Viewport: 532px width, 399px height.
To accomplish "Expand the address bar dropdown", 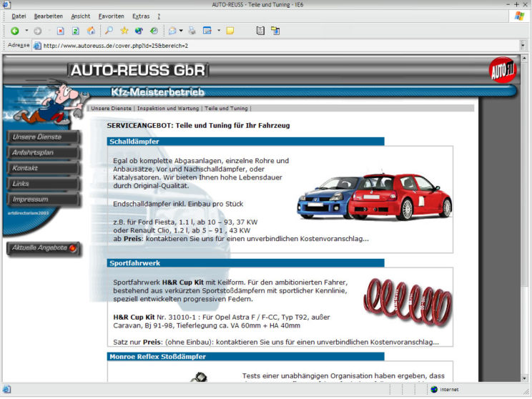I will 523,46.
